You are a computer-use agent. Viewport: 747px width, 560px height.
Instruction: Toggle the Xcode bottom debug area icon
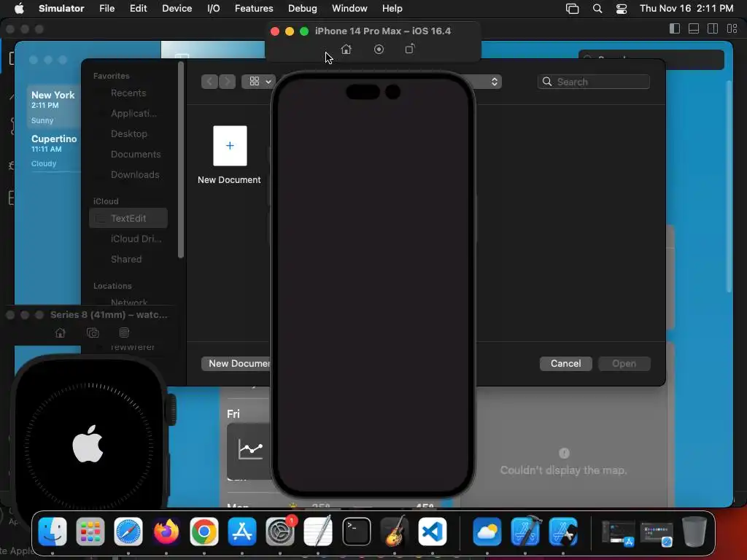pyautogui.click(x=694, y=28)
